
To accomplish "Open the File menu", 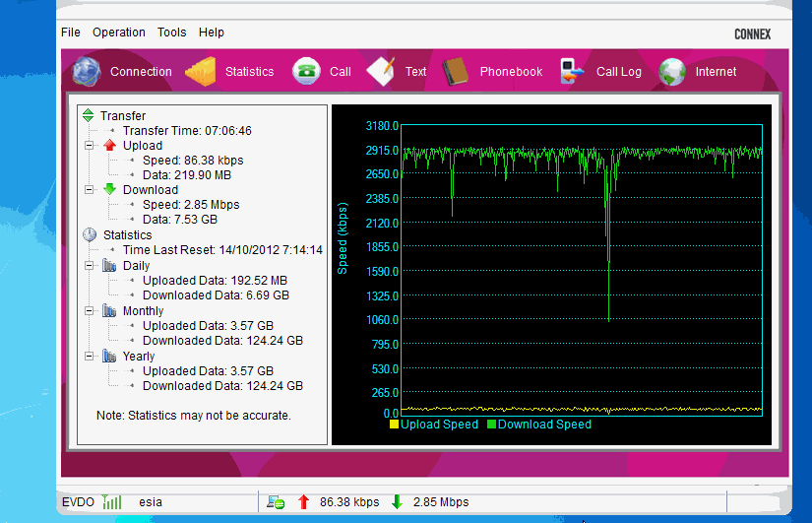I will click(x=71, y=33).
